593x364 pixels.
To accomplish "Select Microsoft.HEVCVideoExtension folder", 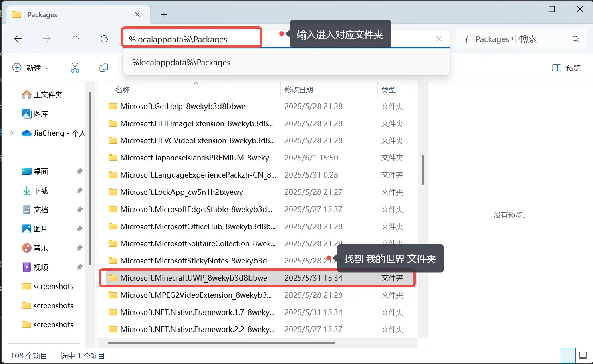I will coord(262,140).
